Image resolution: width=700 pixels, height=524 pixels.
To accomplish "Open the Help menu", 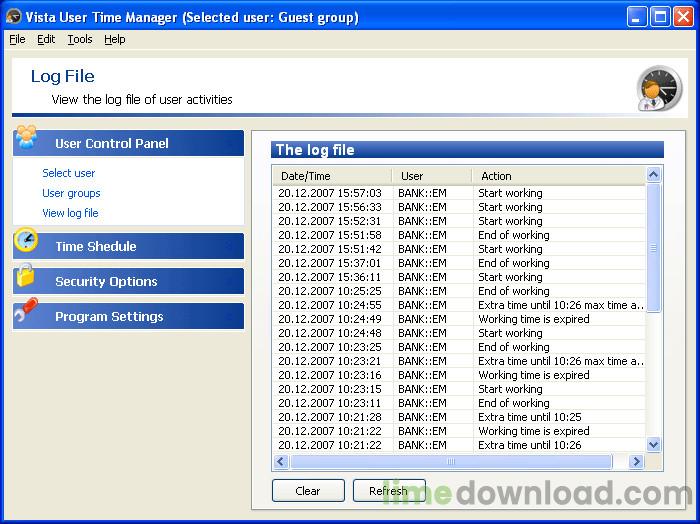I will coord(115,39).
